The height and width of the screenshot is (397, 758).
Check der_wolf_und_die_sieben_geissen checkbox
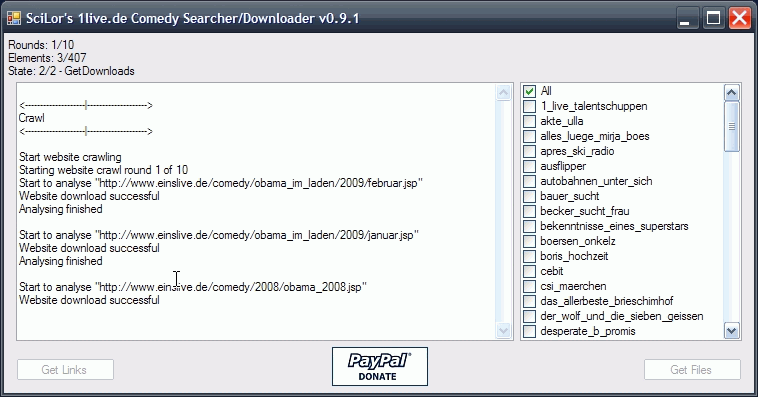(530, 316)
